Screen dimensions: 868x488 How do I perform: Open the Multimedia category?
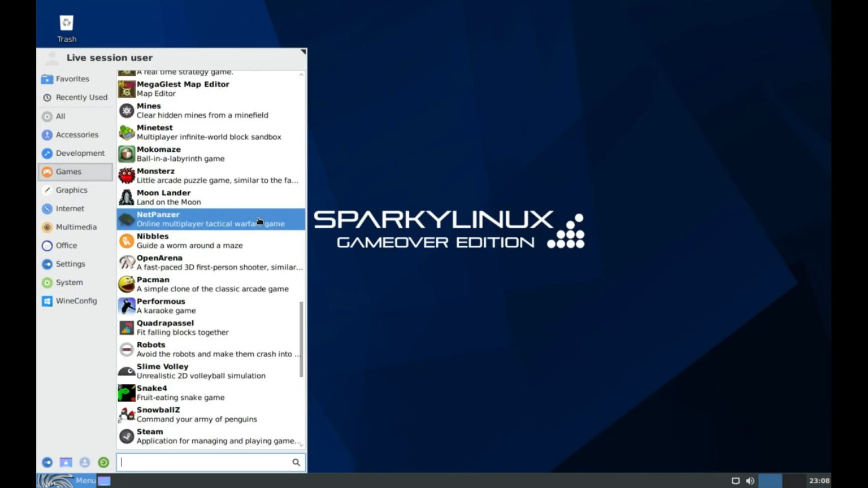(76, 227)
